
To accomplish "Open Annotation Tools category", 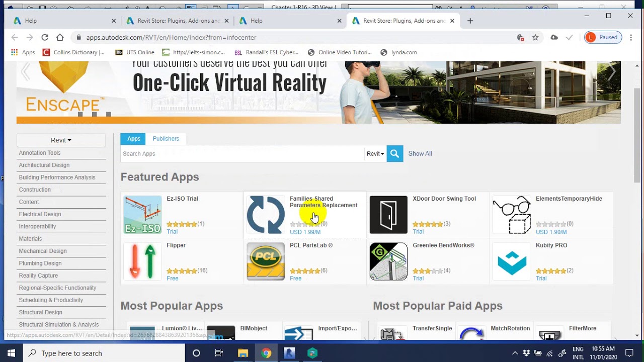I will (x=40, y=153).
